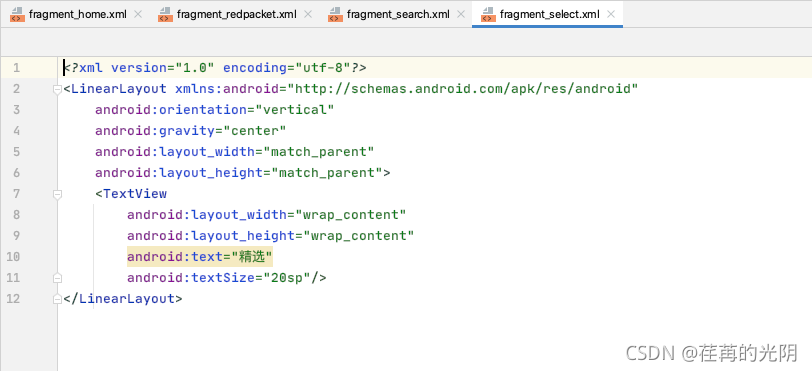Click the opening LinearLayout tag name
The image size is (812, 371).
pyautogui.click(x=119, y=89)
